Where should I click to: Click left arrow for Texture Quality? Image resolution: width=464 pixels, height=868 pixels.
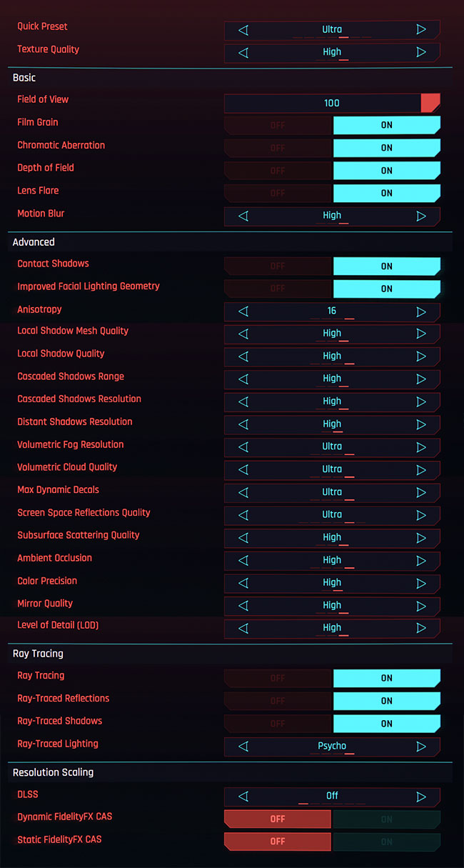click(243, 52)
